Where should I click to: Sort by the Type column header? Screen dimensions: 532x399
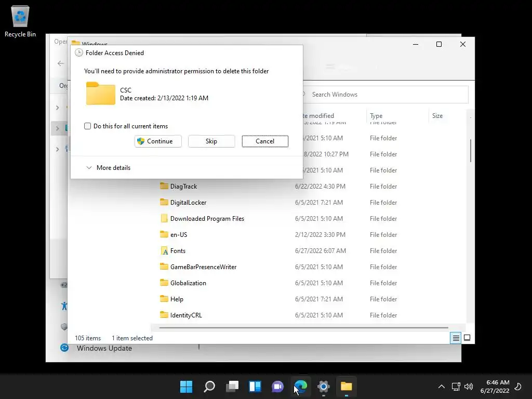point(376,116)
